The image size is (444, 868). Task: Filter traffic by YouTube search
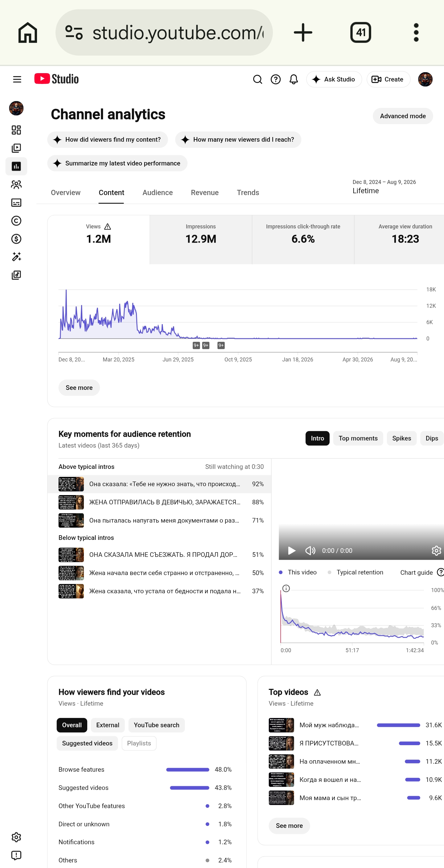[157, 725]
